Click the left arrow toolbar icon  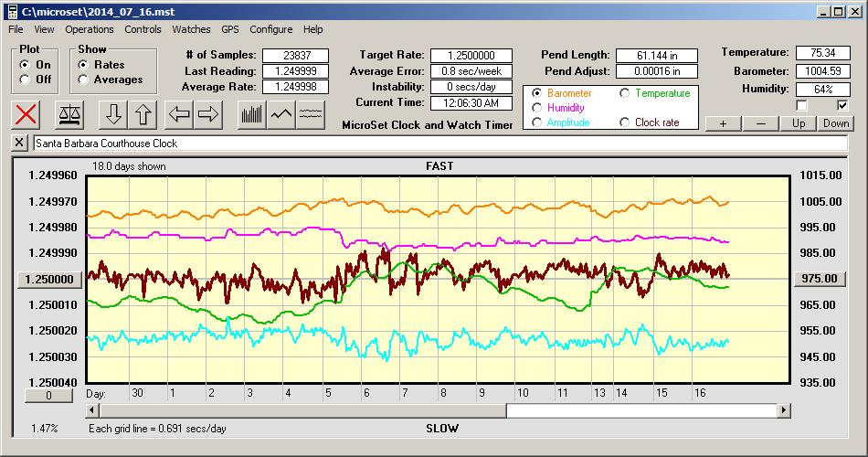[x=179, y=114]
